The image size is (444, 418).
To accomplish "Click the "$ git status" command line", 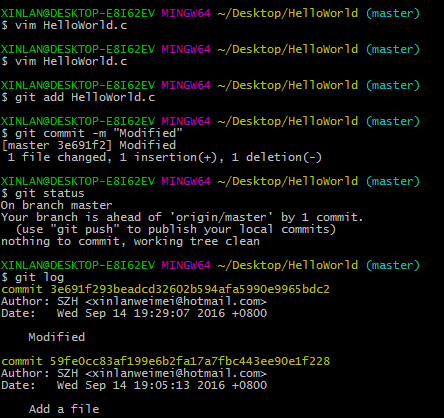I will [x=43, y=193].
